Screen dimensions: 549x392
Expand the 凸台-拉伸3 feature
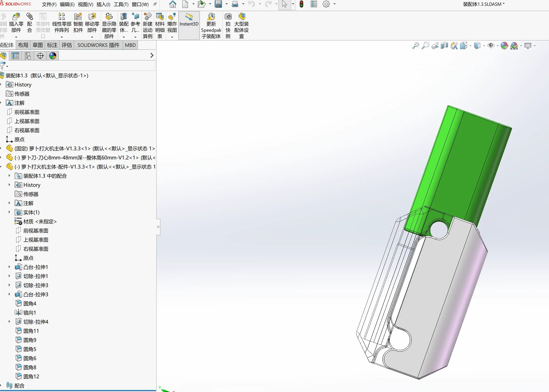tap(9, 294)
